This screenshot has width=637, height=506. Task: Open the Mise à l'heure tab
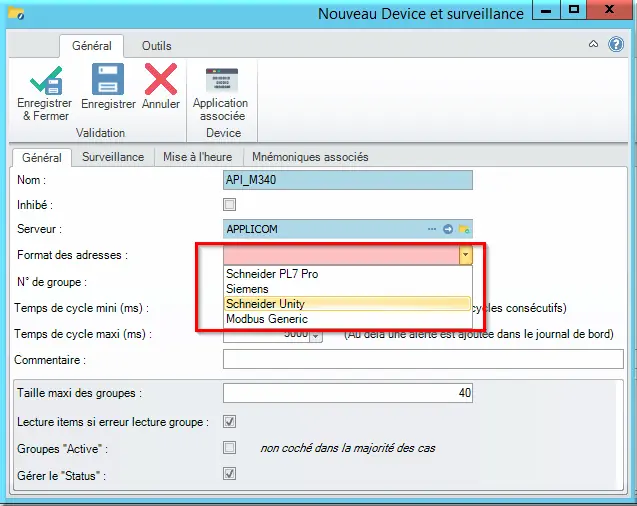coord(197,157)
